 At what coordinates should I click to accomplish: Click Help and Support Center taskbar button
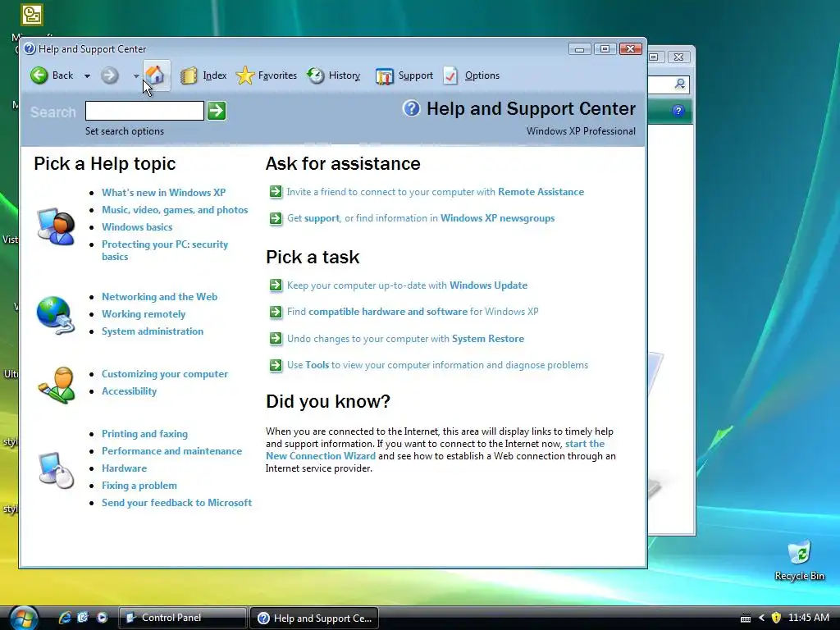pos(314,618)
